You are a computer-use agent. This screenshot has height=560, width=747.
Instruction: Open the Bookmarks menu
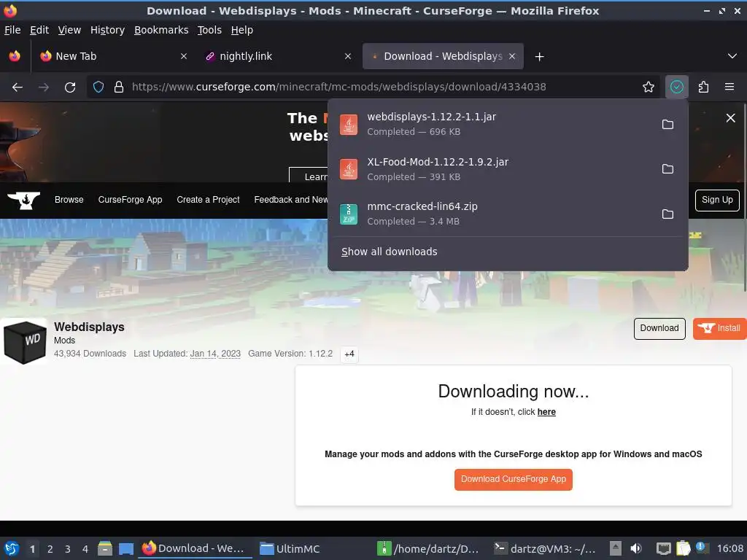point(161,30)
